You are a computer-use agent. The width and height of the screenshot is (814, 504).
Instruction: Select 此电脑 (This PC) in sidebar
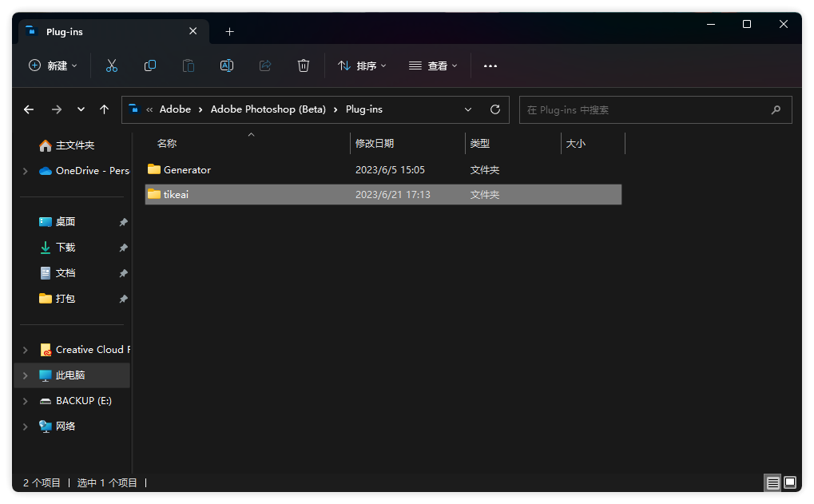coord(72,375)
